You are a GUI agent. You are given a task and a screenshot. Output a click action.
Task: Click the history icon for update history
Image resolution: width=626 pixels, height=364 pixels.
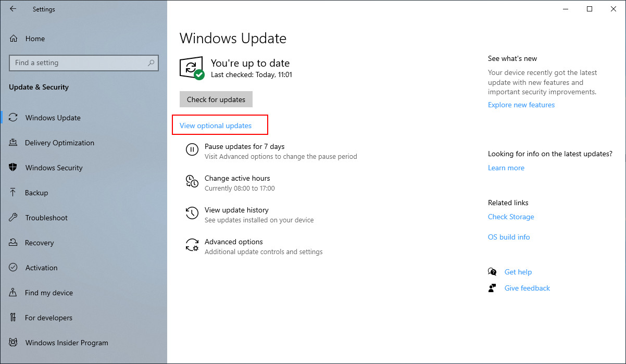[192, 213]
